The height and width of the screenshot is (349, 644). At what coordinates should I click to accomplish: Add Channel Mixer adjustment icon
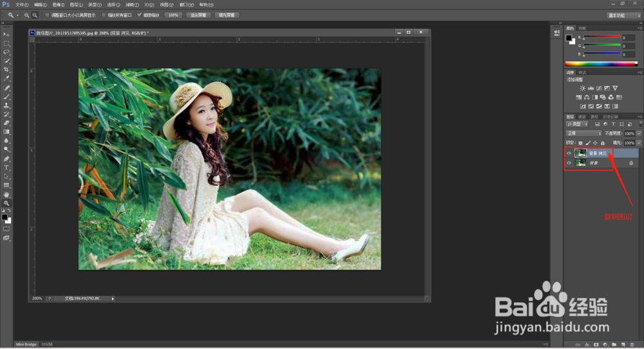point(611,97)
